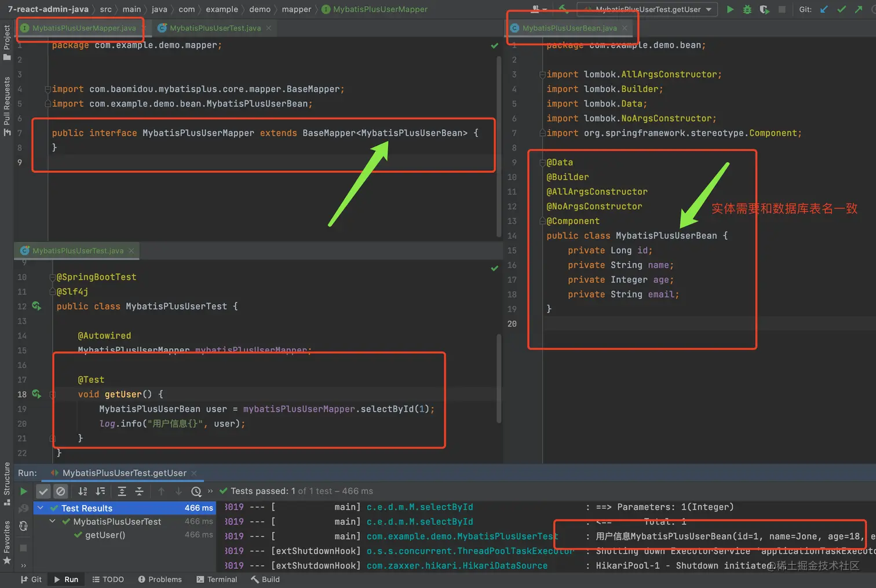Screen dimensions: 876x588
Task: Open the Project side panel
Action: point(7,42)
